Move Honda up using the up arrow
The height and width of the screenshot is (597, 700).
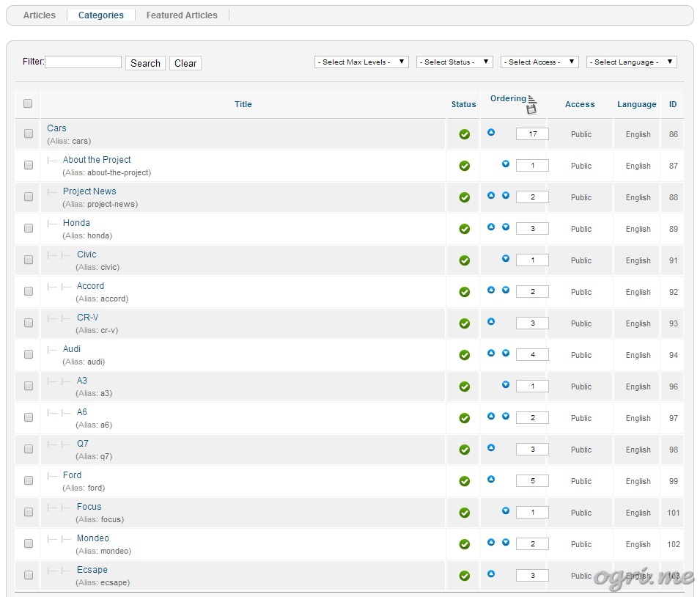tap(491, 227)
